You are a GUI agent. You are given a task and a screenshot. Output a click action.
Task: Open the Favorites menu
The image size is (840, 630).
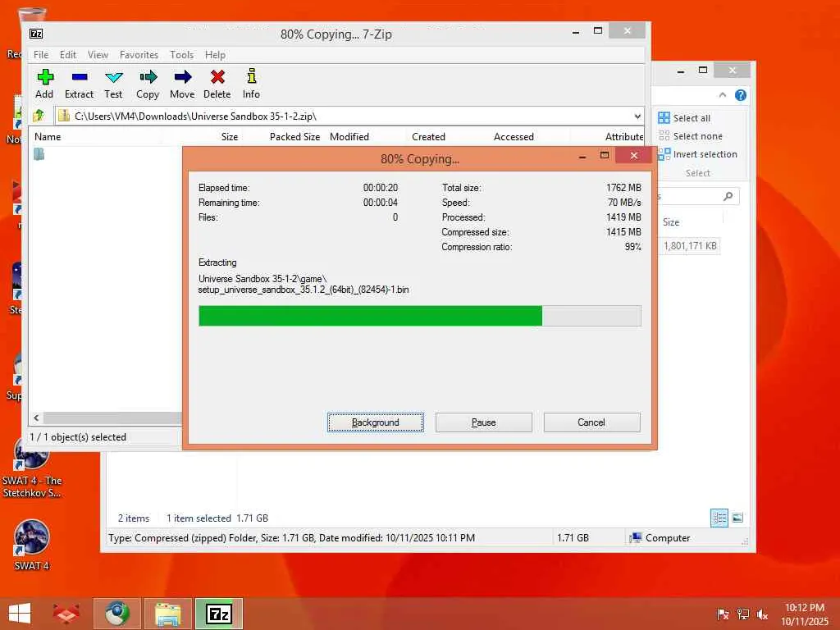(139, 55)
